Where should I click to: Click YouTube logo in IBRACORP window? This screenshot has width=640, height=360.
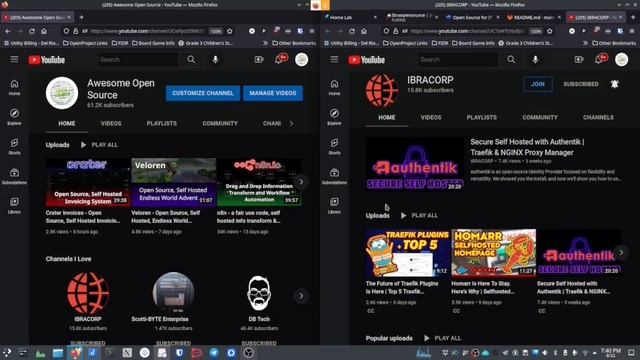(x=367, y=60)
